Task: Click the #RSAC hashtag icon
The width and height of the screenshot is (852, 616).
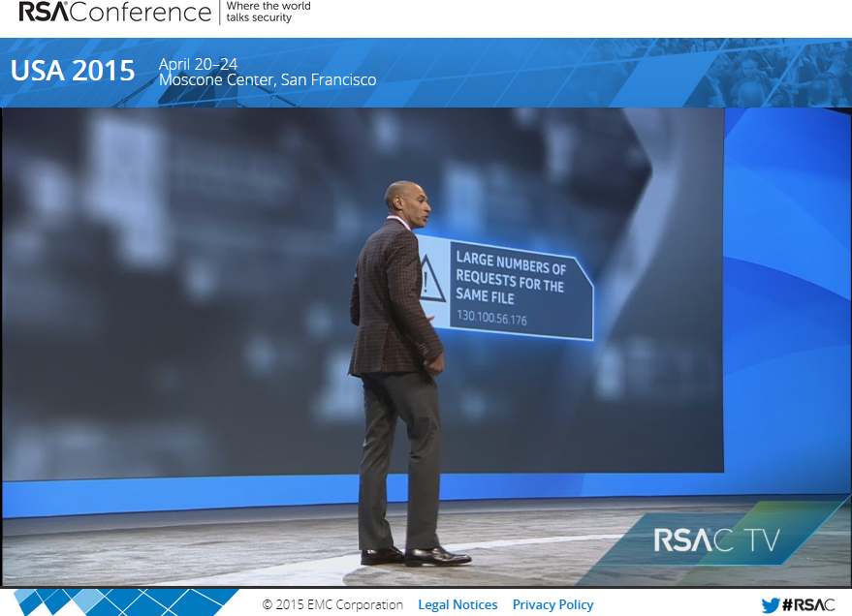Action: point(807,604)
